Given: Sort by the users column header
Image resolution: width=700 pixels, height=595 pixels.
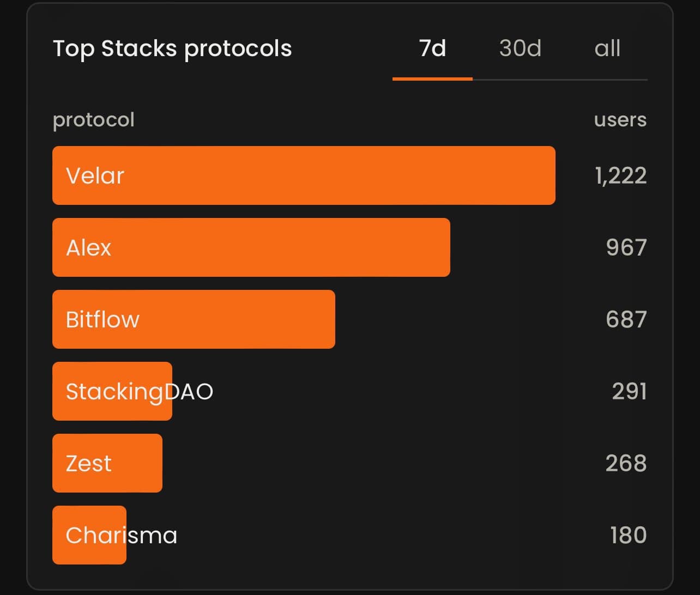Looking at the screenshot, I should 620,120.
